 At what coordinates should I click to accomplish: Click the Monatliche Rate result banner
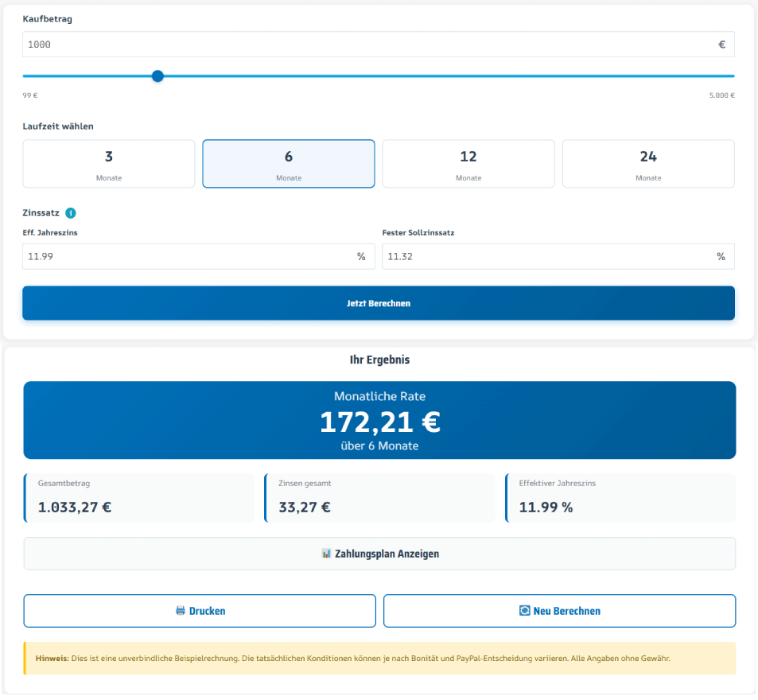[379, 420]
